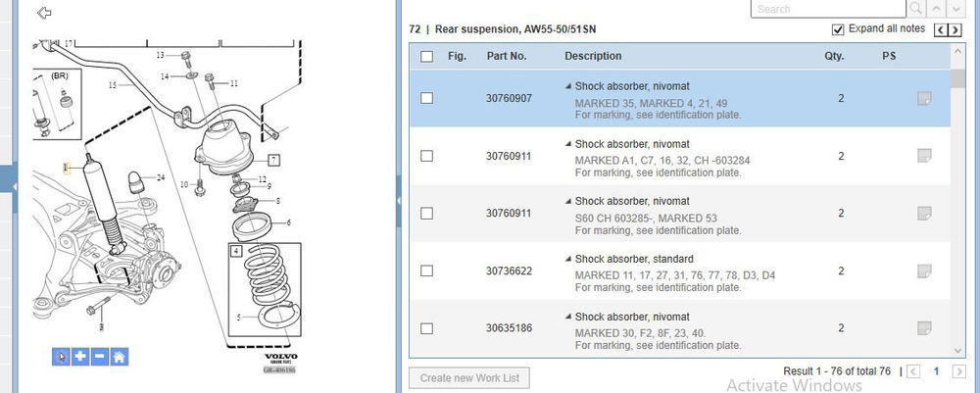Click the Create new Work List button

pos(469,378)
